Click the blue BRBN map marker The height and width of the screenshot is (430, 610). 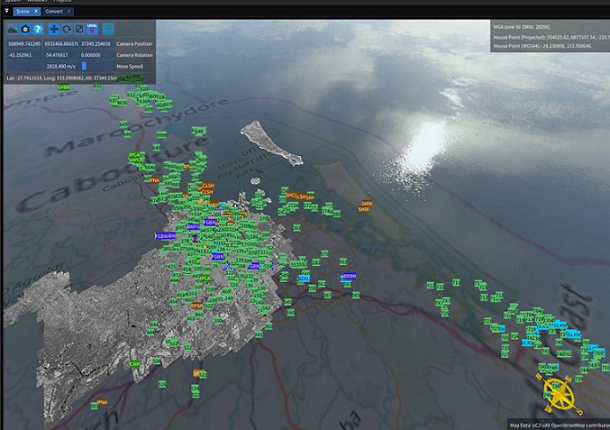coord(350,276)
